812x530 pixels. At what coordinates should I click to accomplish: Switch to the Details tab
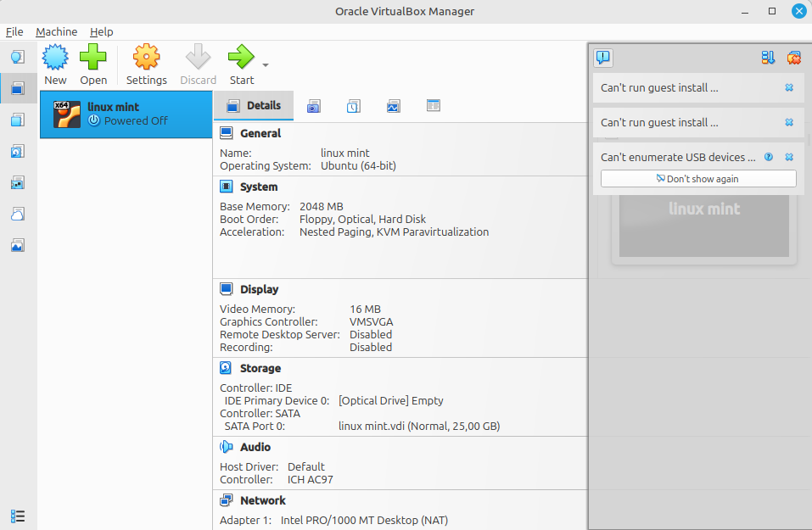(x=253, y=106)
